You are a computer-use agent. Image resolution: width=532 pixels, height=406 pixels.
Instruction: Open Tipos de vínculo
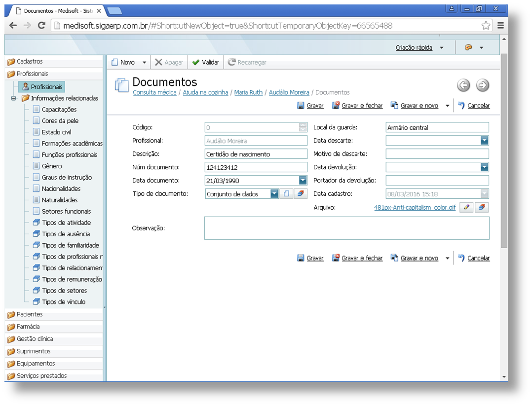click(x=64, y=302)
